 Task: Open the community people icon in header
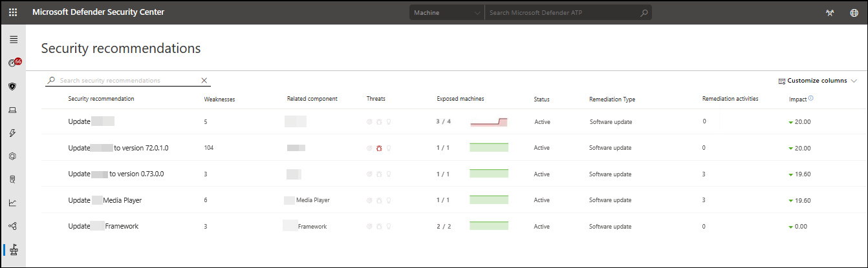830,13
